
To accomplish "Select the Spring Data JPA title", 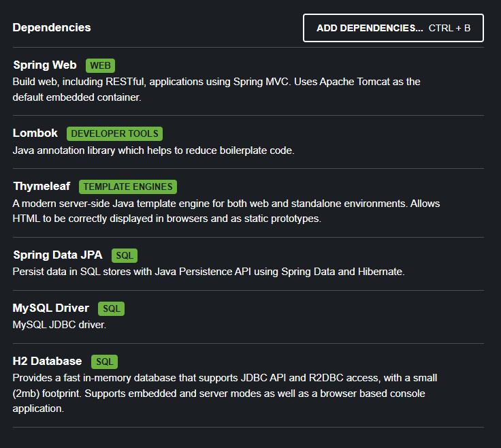I will coord(58,255).
